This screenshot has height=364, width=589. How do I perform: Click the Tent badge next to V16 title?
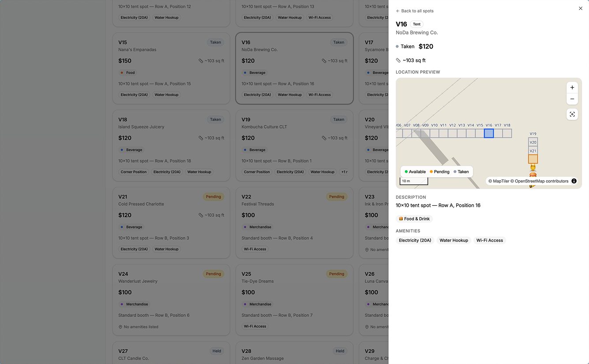click(x=416, y=24)
